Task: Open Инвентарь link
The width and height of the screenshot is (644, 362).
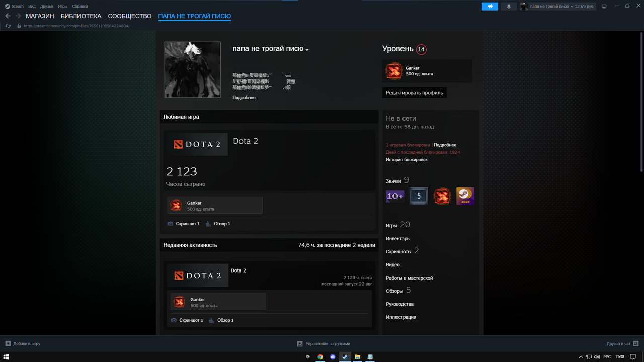Action: pyautogui.click(x=397, y=239)
